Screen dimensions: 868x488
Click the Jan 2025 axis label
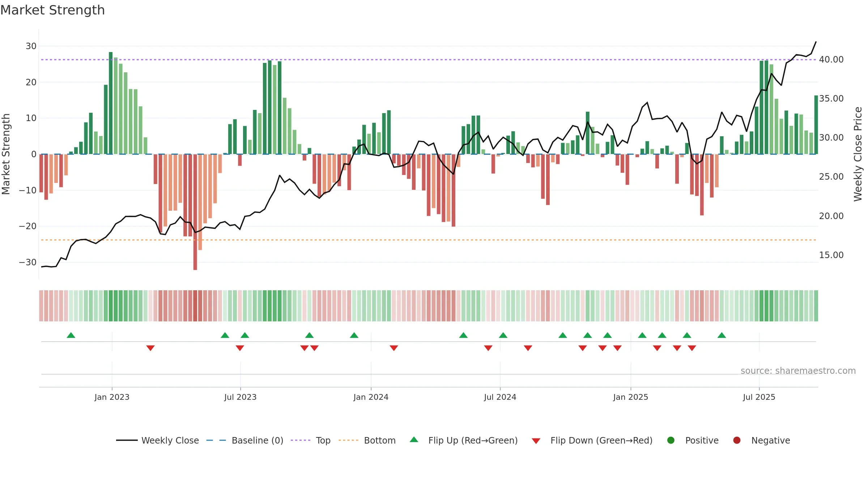point(631,397)
